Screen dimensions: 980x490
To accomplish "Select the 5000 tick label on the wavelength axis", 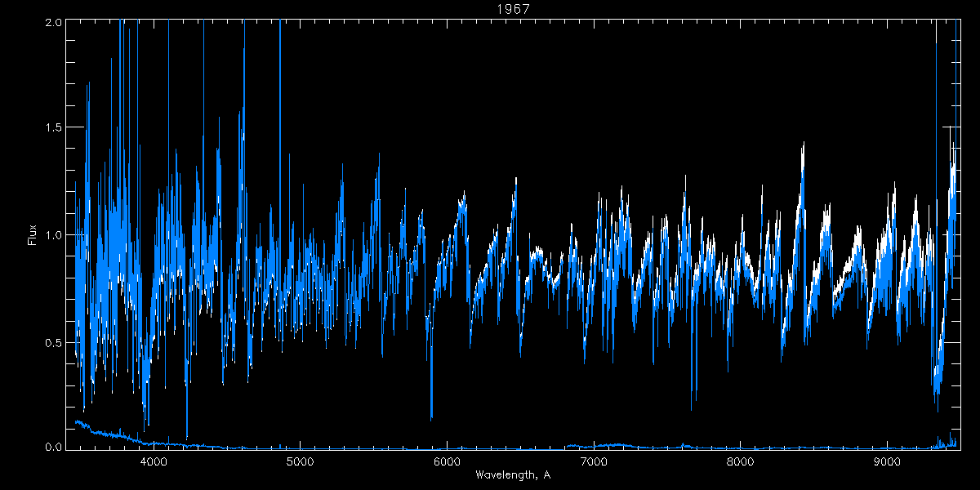I will [300, 461].
